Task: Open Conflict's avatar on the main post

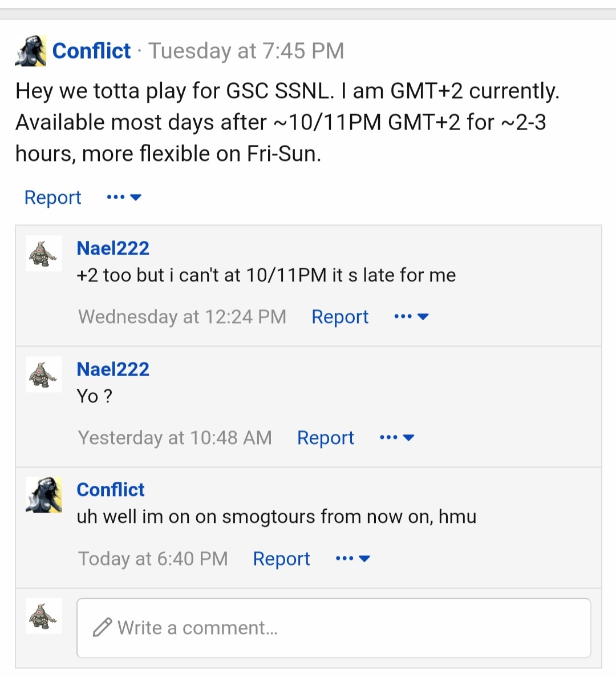Action: pos(31,51)
